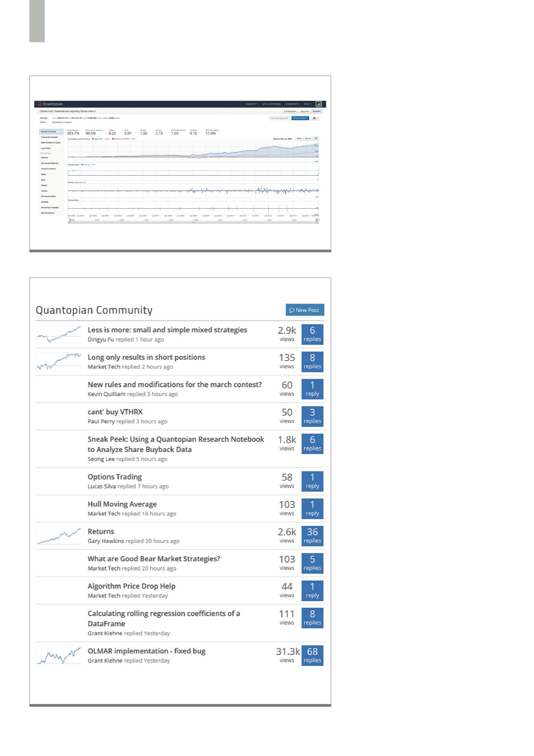This screenshot has width=534, height=756.
Task: Open 'Algorithm Price Drop Help' post
Action: pos(131,586)
